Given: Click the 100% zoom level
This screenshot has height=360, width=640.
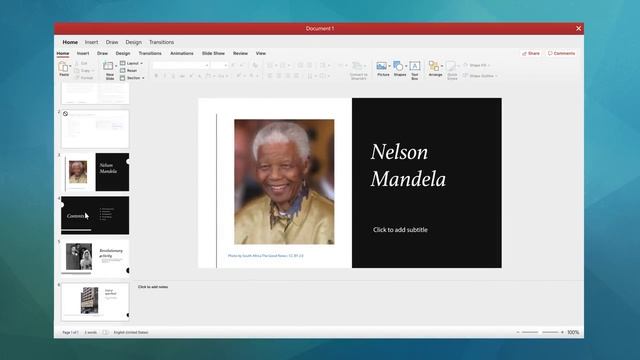Looking at the screenshot, I should (573, 332).
